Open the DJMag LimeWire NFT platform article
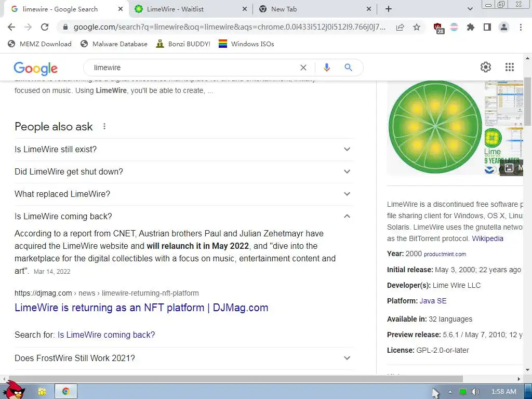532x399 pixels. [141, 308]
